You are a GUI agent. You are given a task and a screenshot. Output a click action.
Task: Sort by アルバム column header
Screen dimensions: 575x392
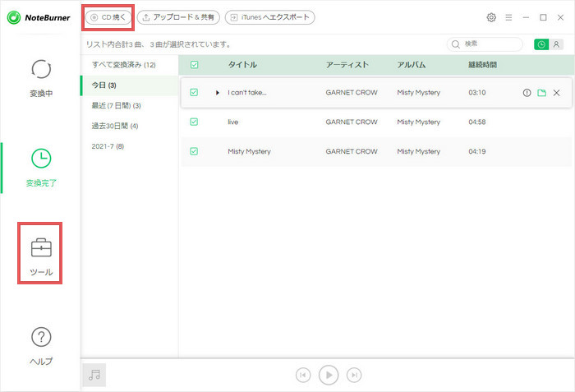pyautogui.click(x=412, y=65)
